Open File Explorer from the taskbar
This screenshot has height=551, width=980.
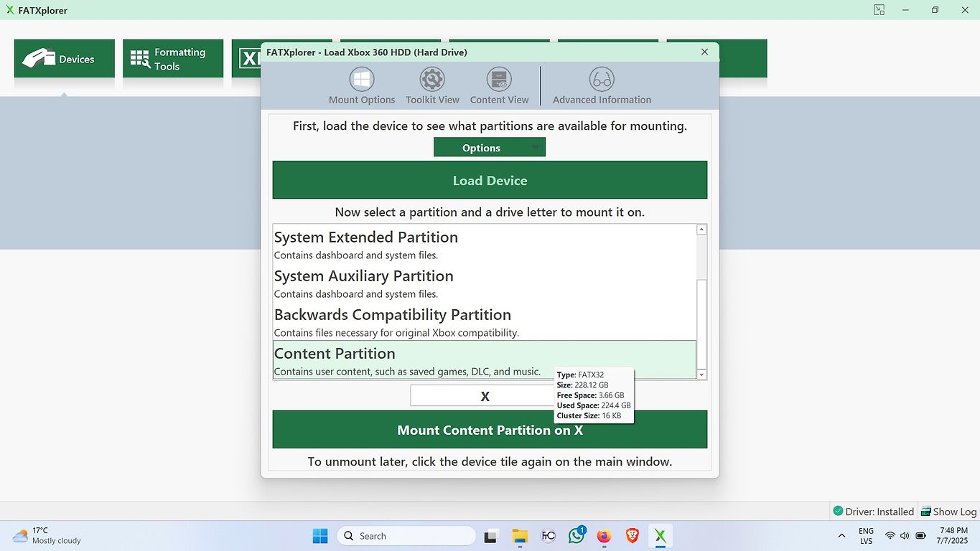(x=520, y=536)
